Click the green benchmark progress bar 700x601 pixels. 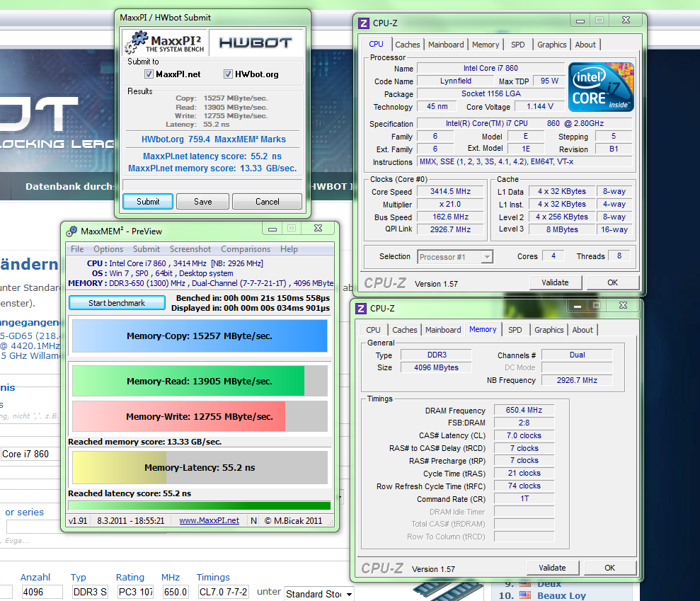[x=200, y=505]
